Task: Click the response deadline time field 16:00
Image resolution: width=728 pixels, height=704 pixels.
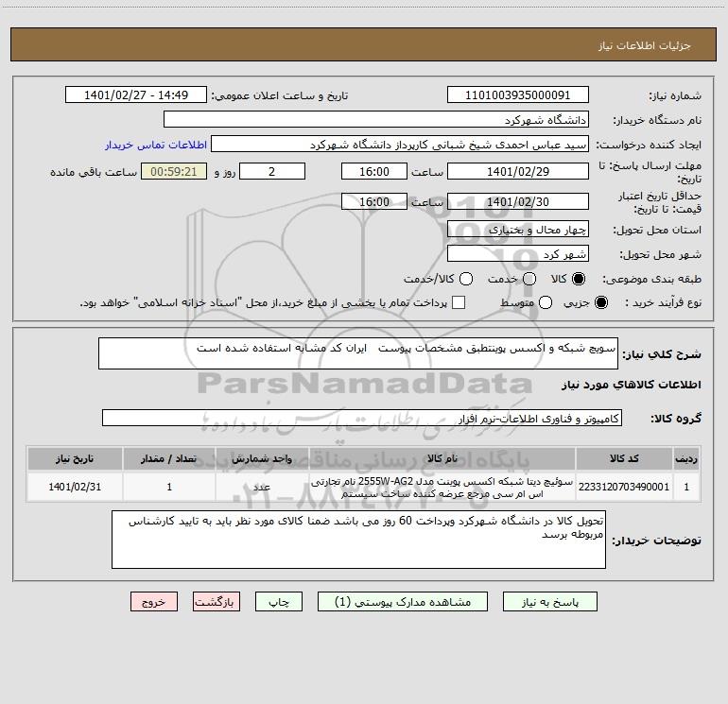Action: (x=374, y=171)
